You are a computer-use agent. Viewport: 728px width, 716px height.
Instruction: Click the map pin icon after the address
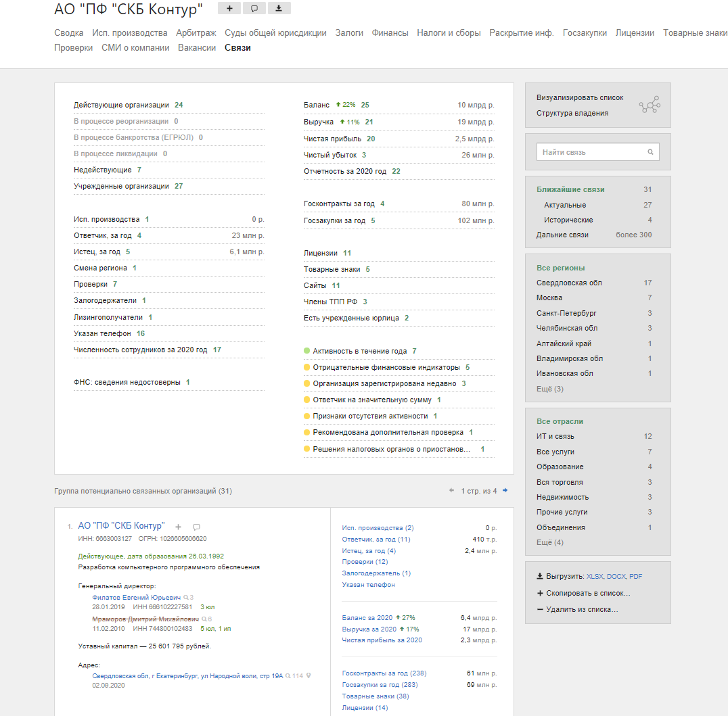pos(309,675)
